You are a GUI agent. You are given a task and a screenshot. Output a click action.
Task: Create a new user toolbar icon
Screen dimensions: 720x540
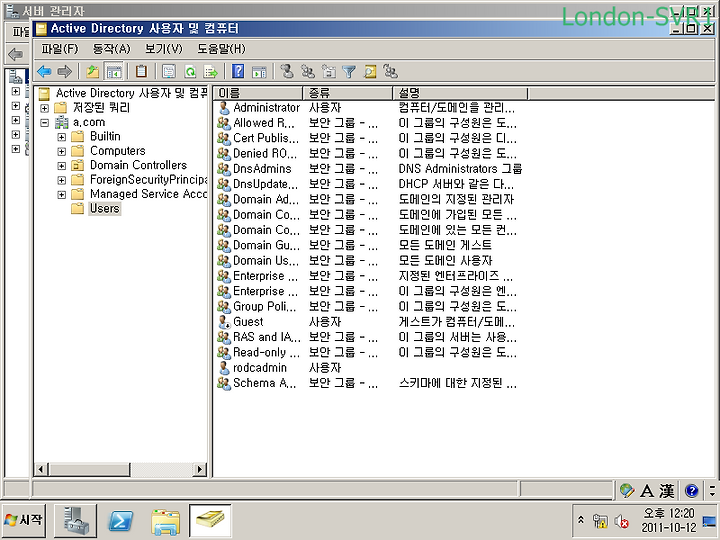pos(287,72)
